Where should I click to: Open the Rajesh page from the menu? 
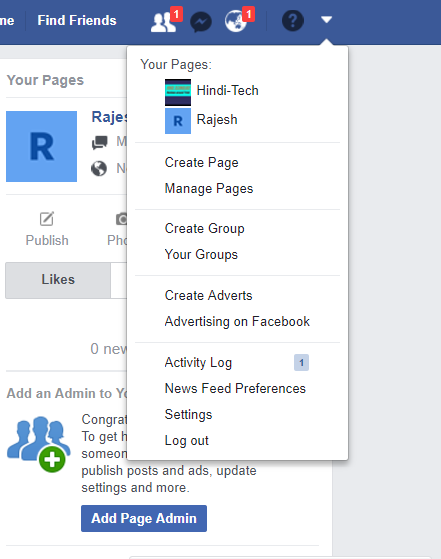tap(217, 119)
